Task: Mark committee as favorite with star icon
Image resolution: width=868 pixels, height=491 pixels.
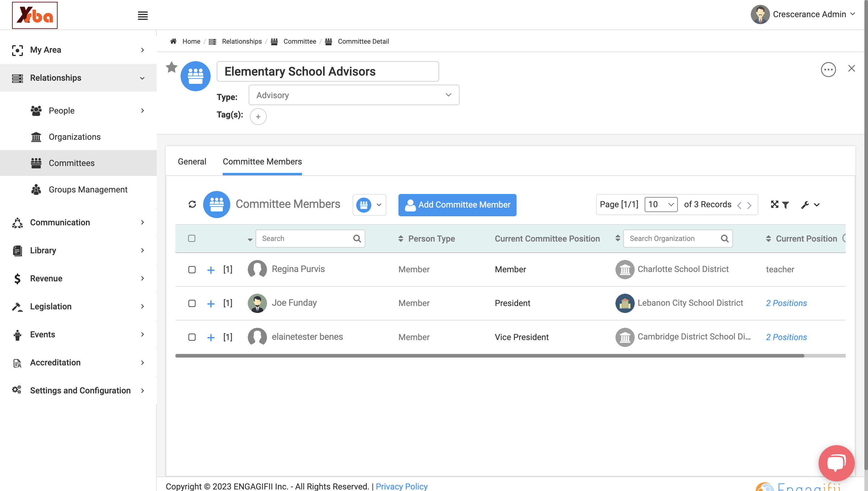Action: 171,67
